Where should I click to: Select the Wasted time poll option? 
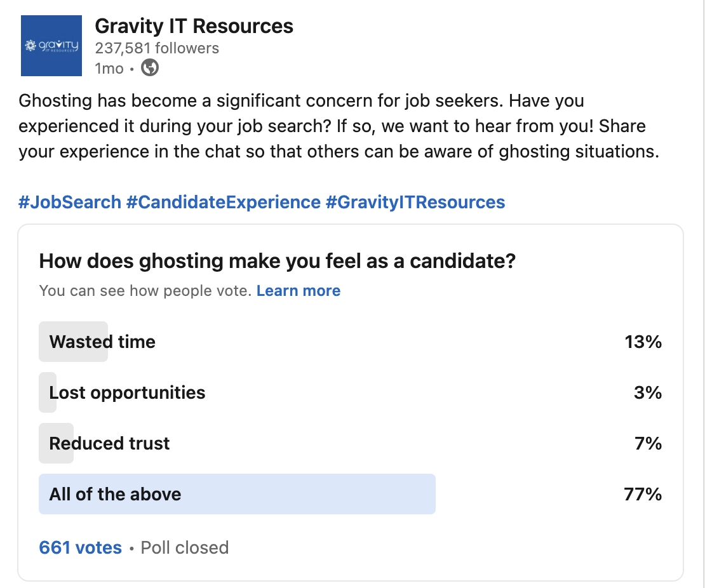(x=350, y=342)
